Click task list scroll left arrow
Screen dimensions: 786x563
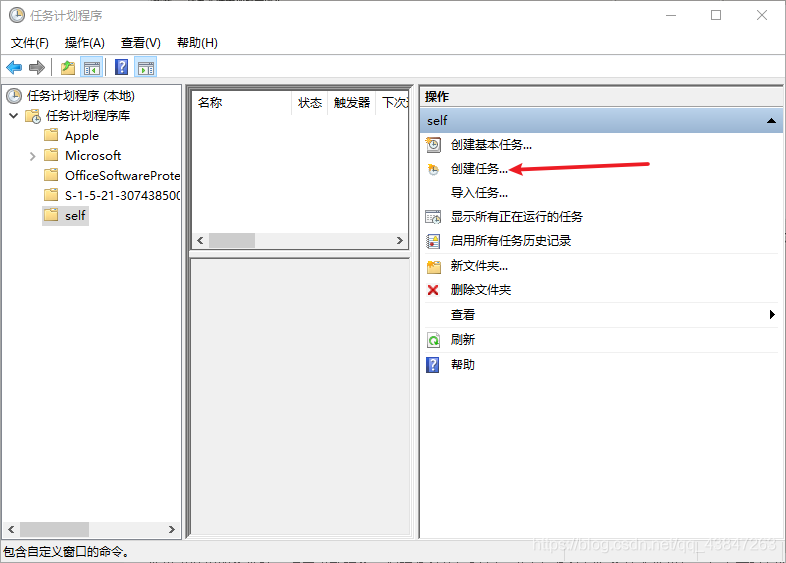[x=200, y=241]
